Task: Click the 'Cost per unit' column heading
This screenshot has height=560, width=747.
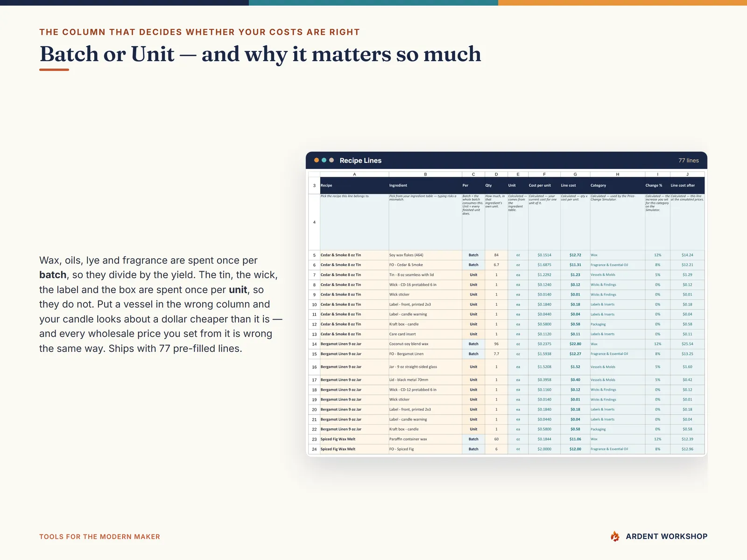Action: coord(540,185)
